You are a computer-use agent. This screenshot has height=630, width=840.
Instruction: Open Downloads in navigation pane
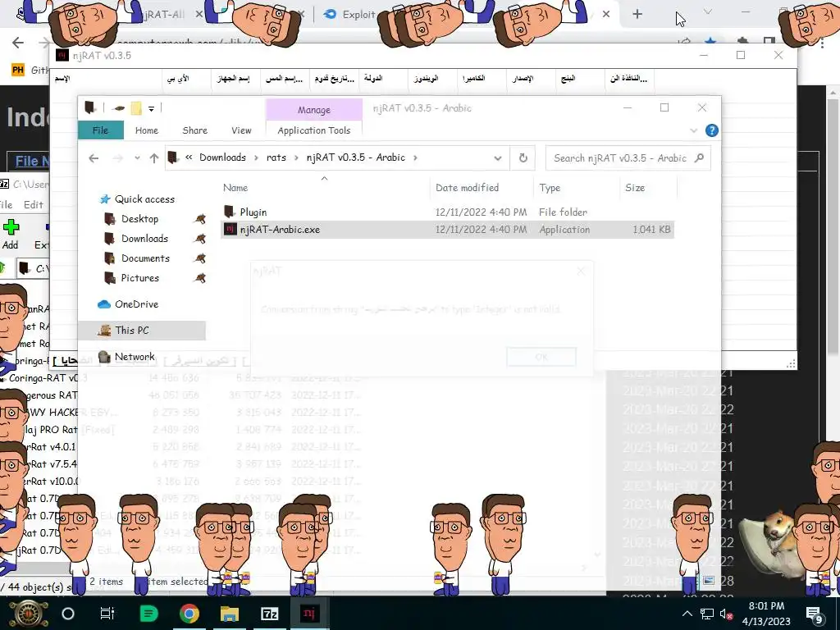tap(144, 239)
